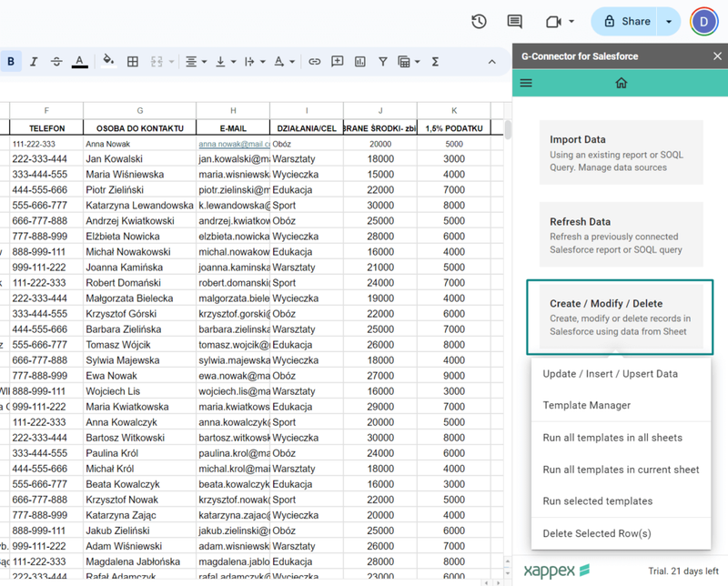The width and height of the screenshot is (728, 586).
Task: Open the borders tool
Action: (x=133, y=61)
